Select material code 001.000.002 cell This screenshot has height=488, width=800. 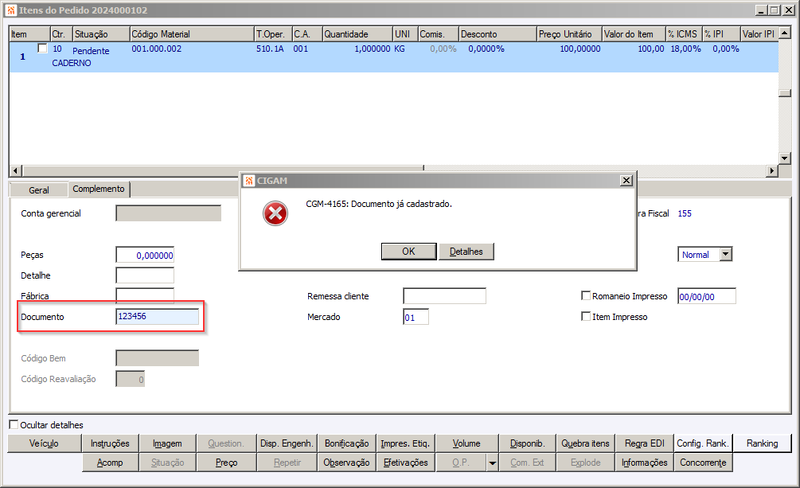[157, 49]
